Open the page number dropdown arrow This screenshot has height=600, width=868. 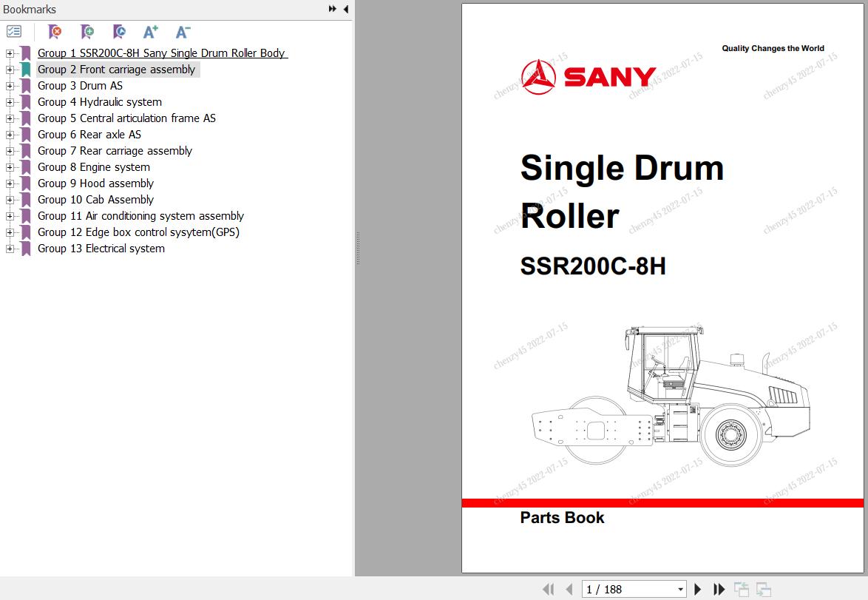[x=680, y=590]
